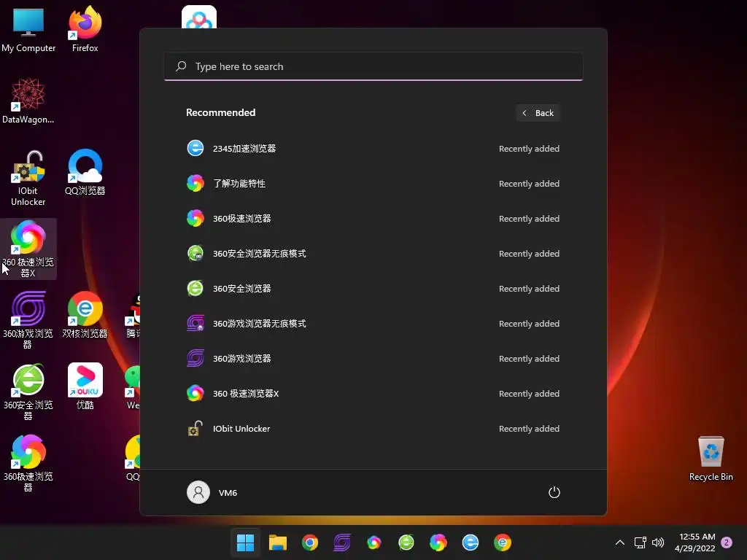The image size is (747, 560).
Task: Launch 360安全浏览器 from the Recommended list
Action: 373,289
